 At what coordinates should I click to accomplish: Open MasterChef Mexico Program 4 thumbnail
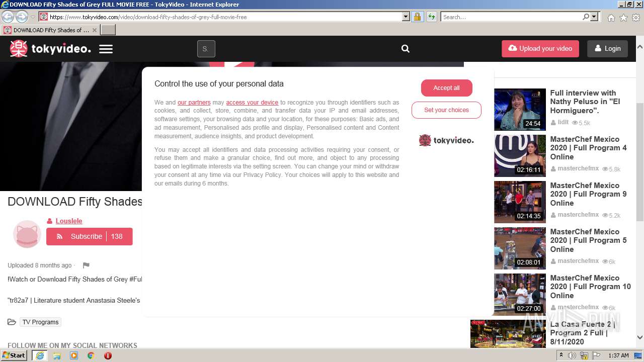(x=520, y=156)
